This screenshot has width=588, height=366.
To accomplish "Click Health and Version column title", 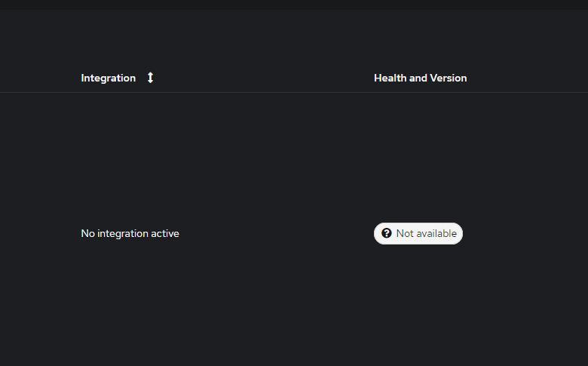I will click(x=421, y=78).
